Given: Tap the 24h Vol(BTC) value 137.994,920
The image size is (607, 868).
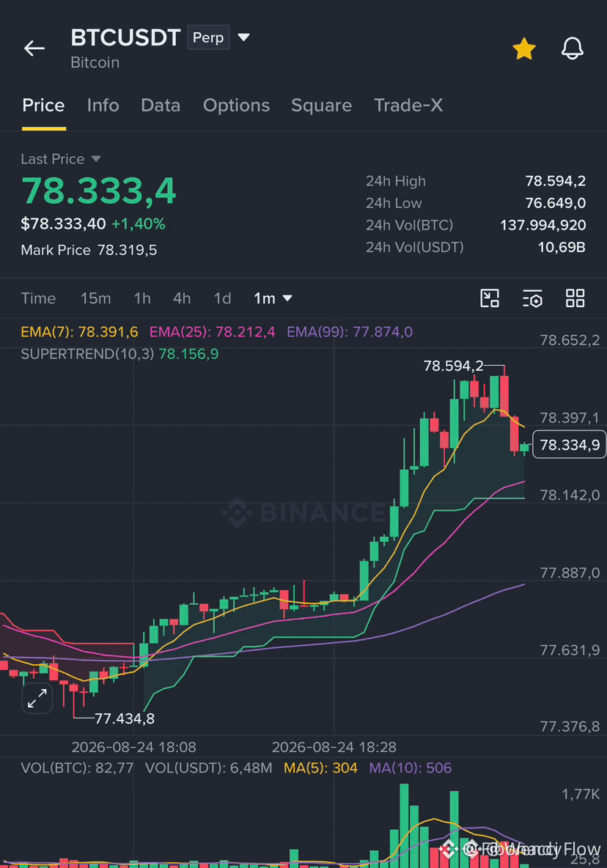Looking at the screenshot, I should [x=542, y=225].
